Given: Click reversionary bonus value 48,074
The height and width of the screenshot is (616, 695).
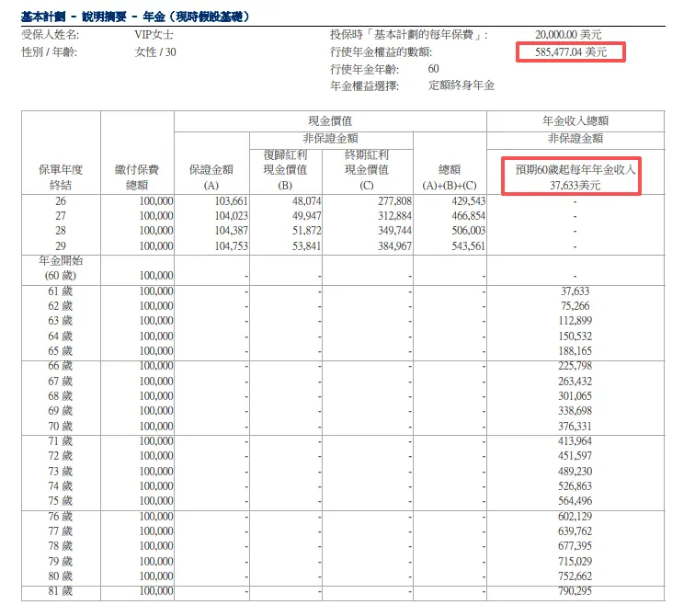Looking at the screenshot, I should [306, 201].
